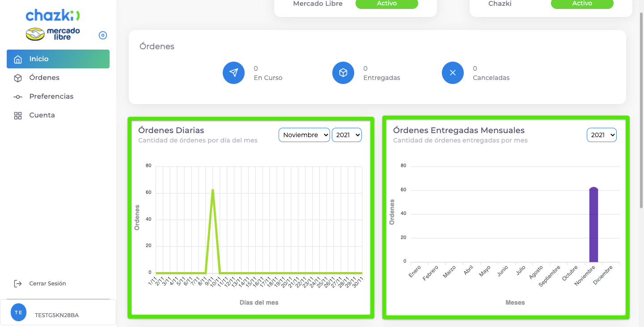Click the TE user avatar
644x327 pixels.
18,313
